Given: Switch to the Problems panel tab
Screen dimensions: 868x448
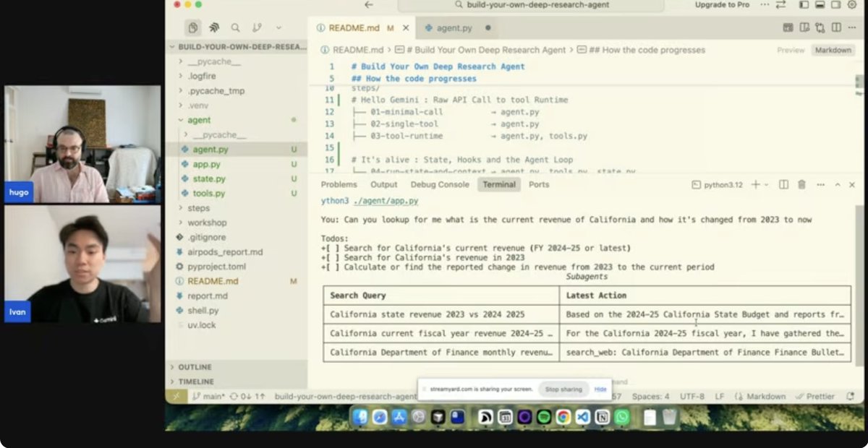Looking at the screenshot, I should click(339, 184).
